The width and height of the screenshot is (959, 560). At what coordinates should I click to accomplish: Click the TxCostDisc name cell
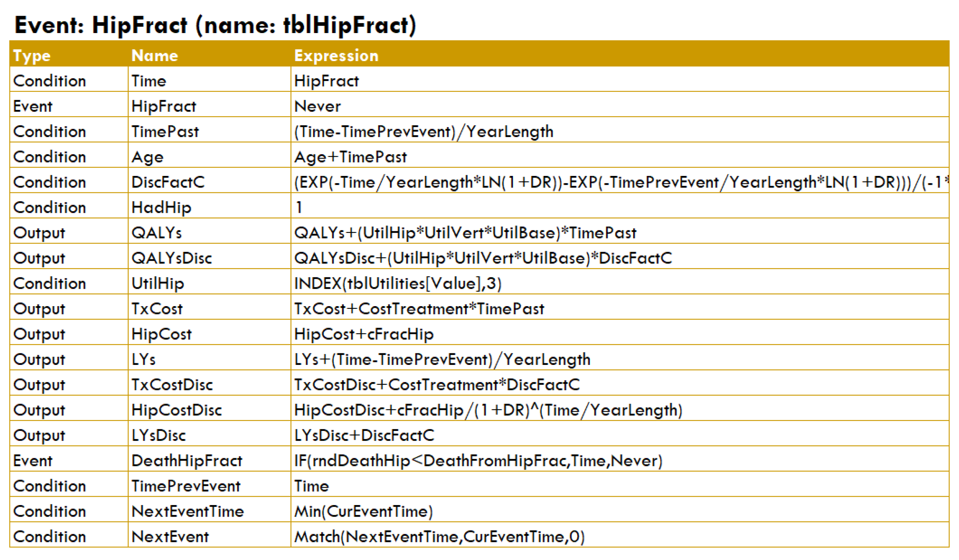pos(172,385)
